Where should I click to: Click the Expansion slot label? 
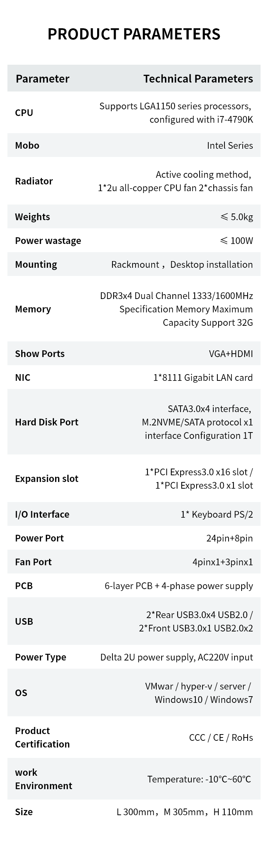tap(47, 479)
